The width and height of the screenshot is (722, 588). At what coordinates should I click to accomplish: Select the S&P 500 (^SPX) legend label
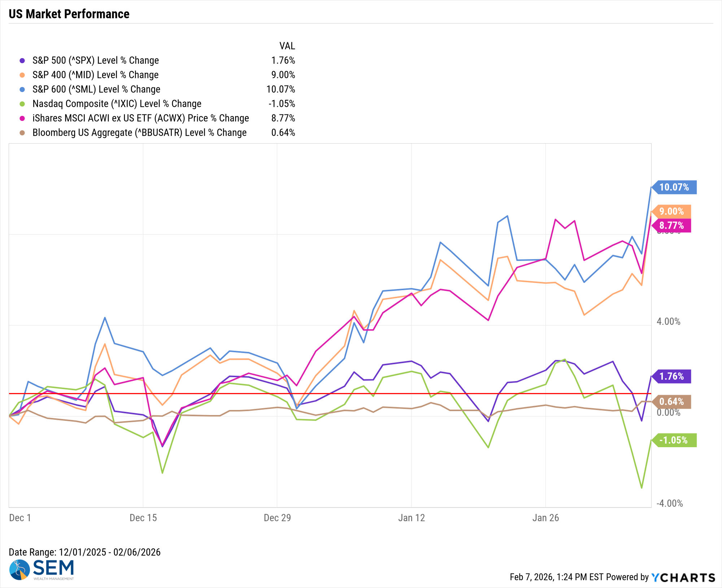point(96,61)
